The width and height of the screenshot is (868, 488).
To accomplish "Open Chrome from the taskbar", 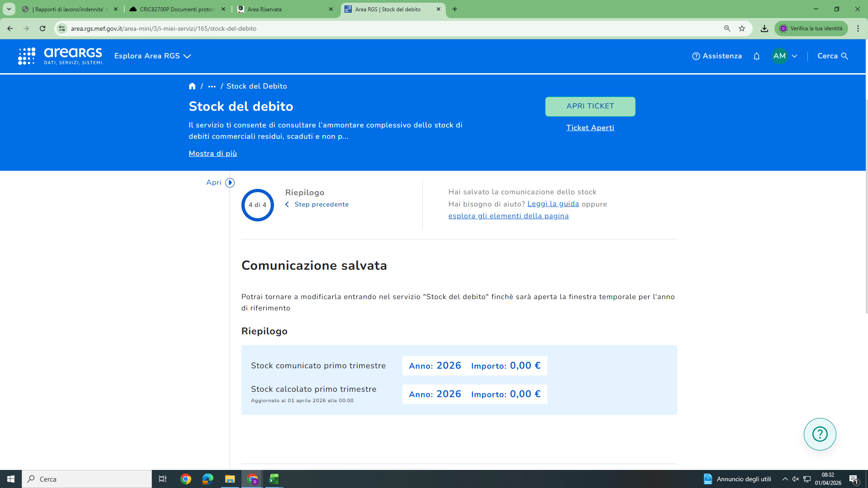I will coord(186,479).
